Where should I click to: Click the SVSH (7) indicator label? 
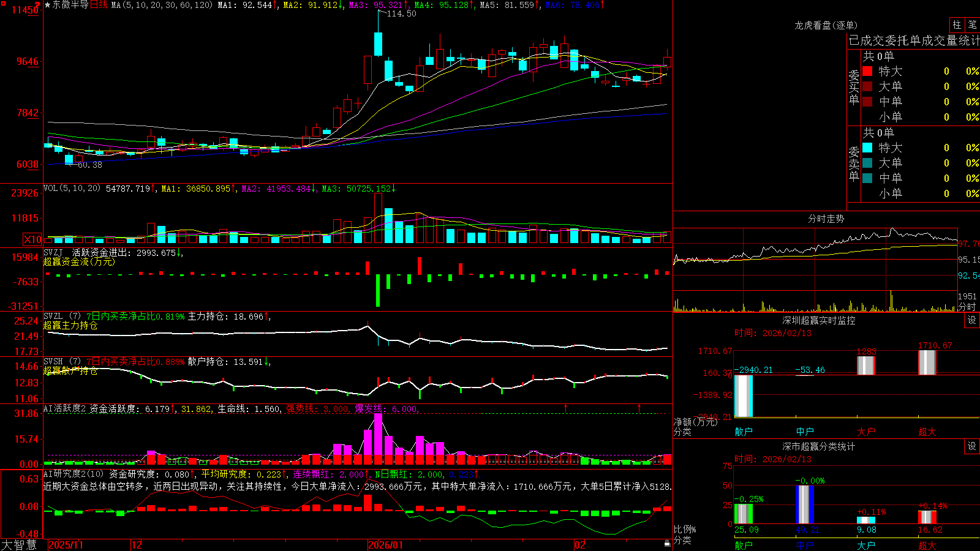click(62, 362)
